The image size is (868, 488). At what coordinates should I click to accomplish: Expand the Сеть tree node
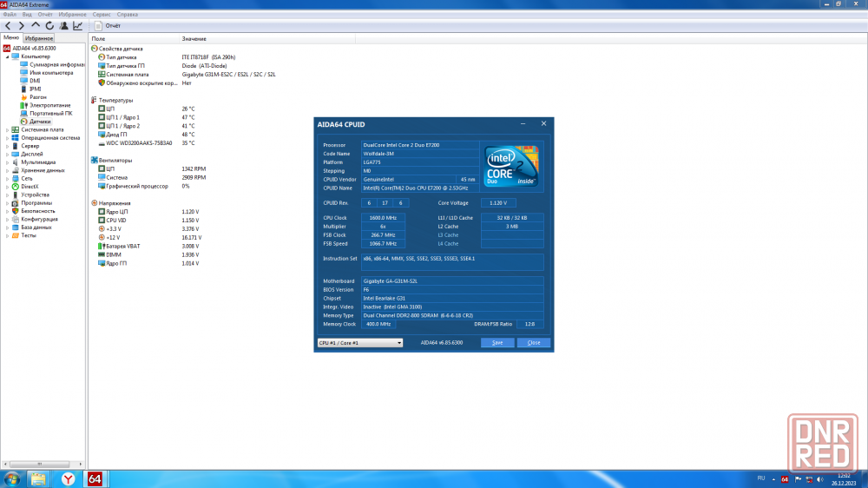pyautogui.click(x=7, y=178)
